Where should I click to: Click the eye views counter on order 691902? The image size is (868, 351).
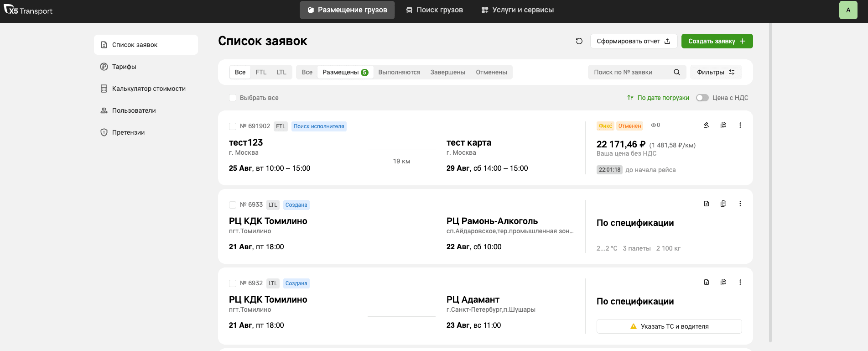point(655,125)
